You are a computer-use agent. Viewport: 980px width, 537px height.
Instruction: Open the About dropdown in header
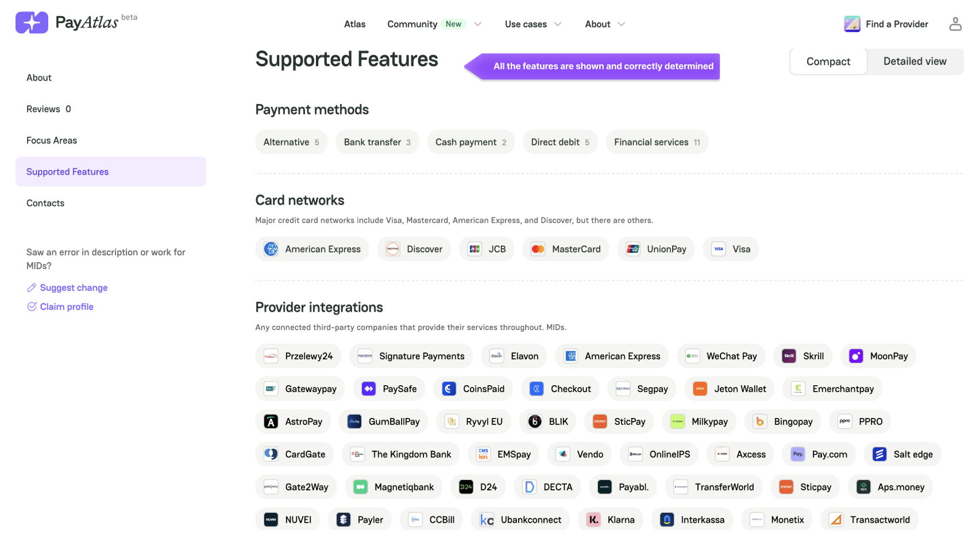tap(604, 24)
